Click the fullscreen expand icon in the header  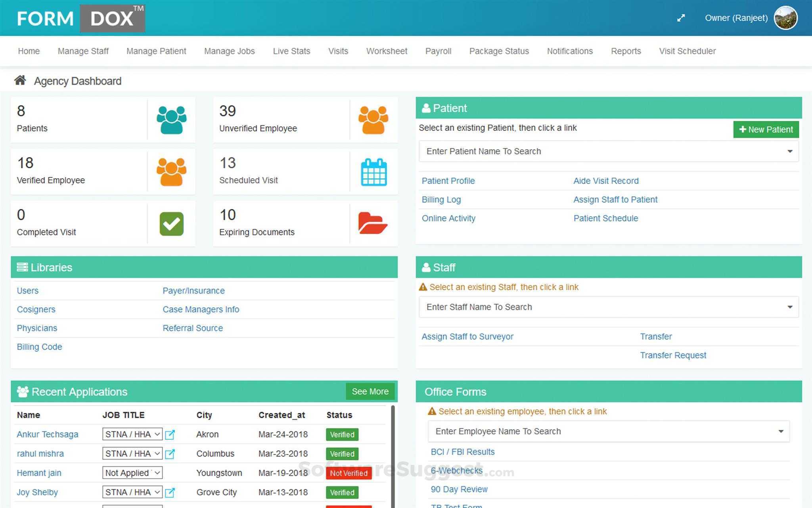coord(681,18)
